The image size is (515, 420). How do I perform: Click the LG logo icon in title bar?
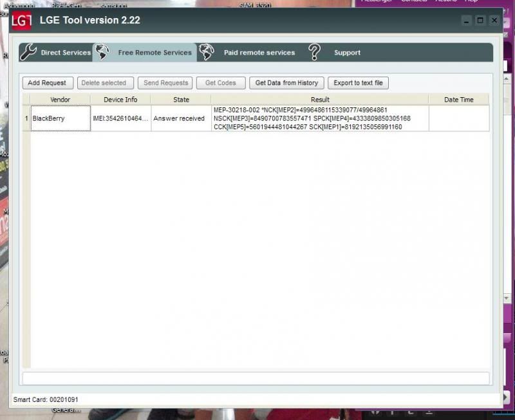coord(22,21)
